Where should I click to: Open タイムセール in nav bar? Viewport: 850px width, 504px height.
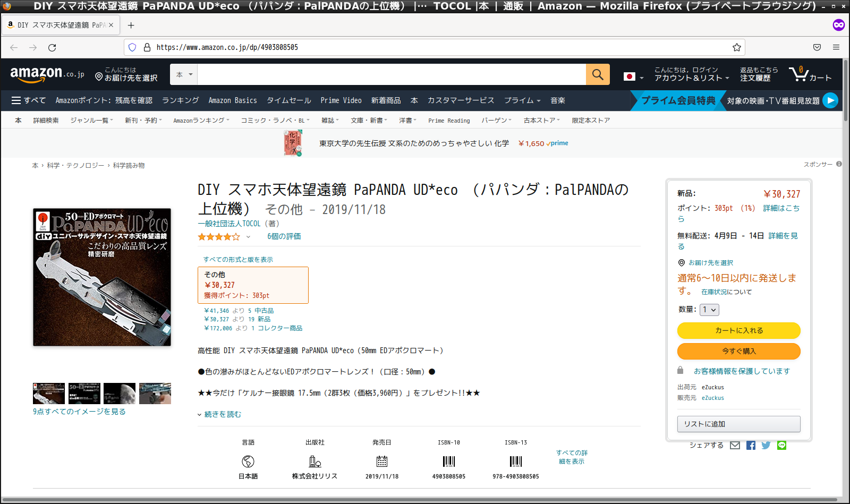(x=289, y=100)
